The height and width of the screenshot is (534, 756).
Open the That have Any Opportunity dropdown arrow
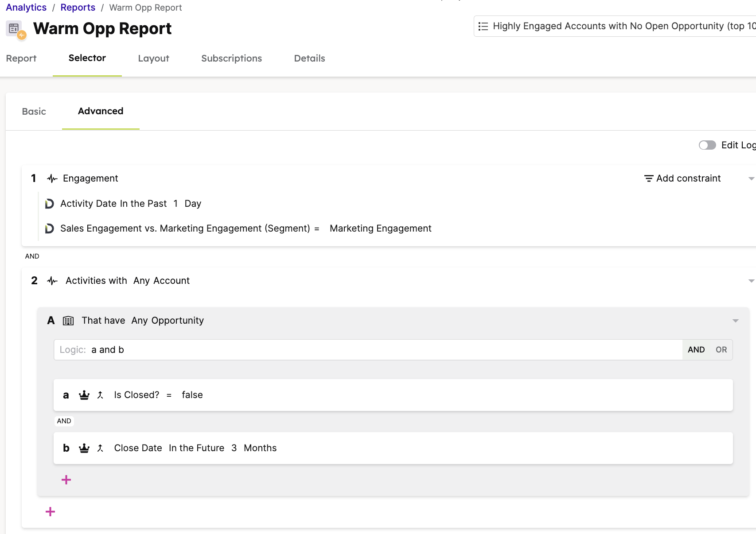click(736, 321)
